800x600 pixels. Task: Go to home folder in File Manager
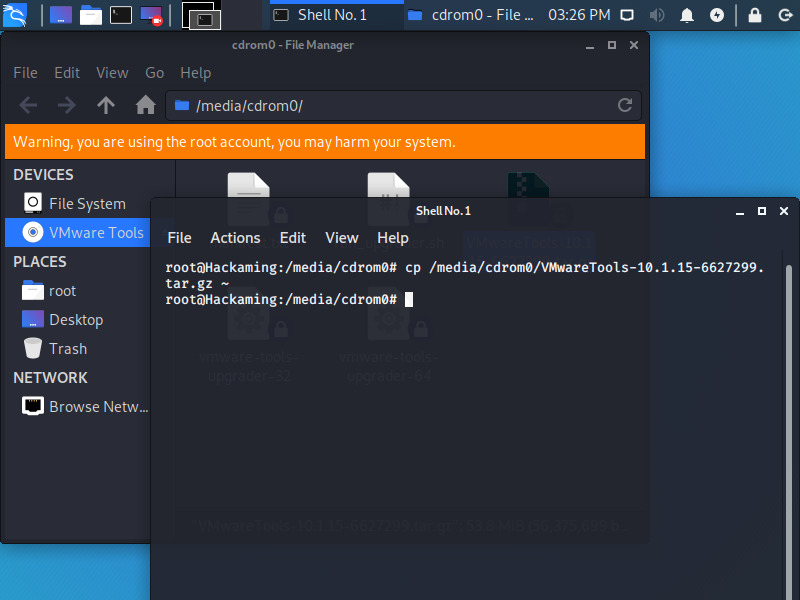pos(145,106)
